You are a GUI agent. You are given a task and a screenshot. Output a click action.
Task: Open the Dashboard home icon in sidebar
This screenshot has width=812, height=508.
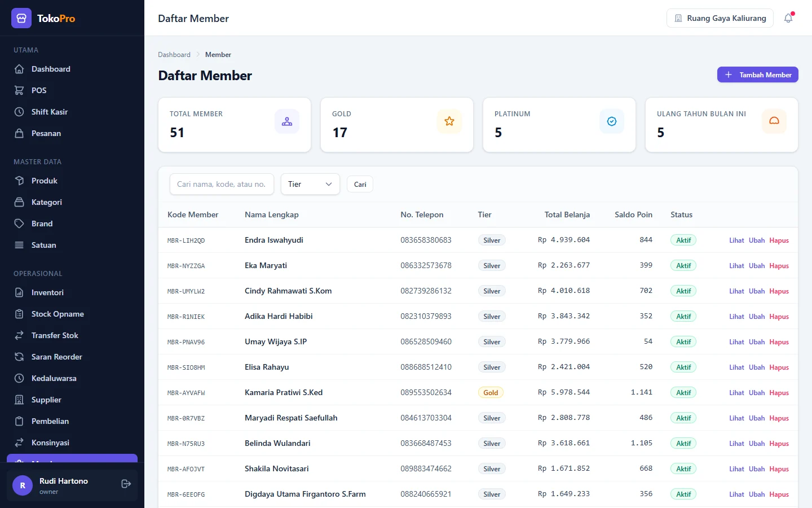pyautogui.click(x=19, y=69)
